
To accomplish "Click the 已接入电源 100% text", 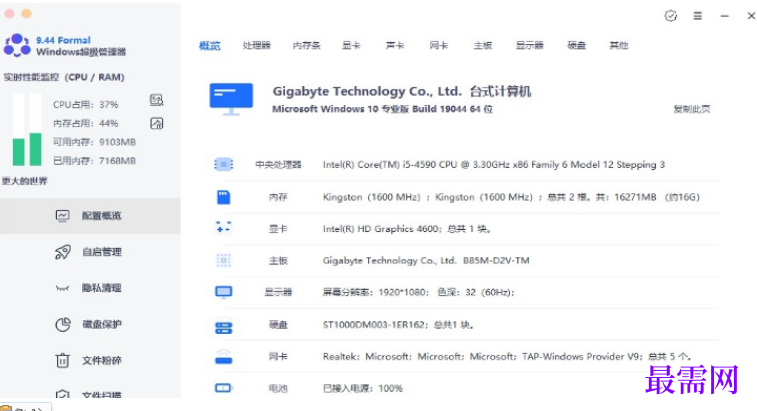I will coord(363,388).
